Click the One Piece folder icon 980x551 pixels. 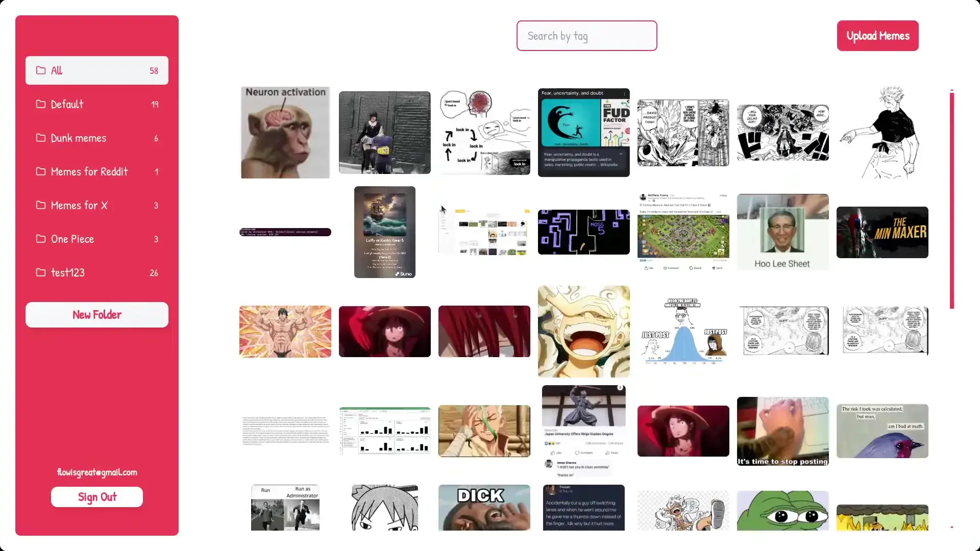click(41, 239)
